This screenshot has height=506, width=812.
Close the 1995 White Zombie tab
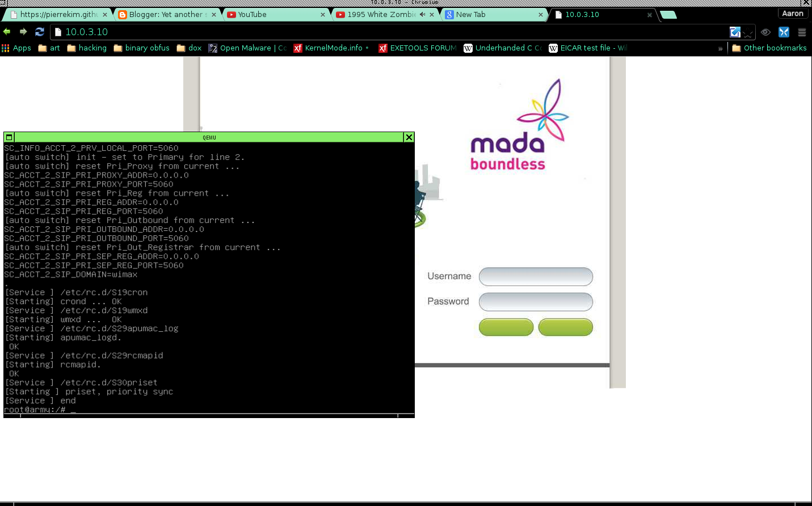432,15
